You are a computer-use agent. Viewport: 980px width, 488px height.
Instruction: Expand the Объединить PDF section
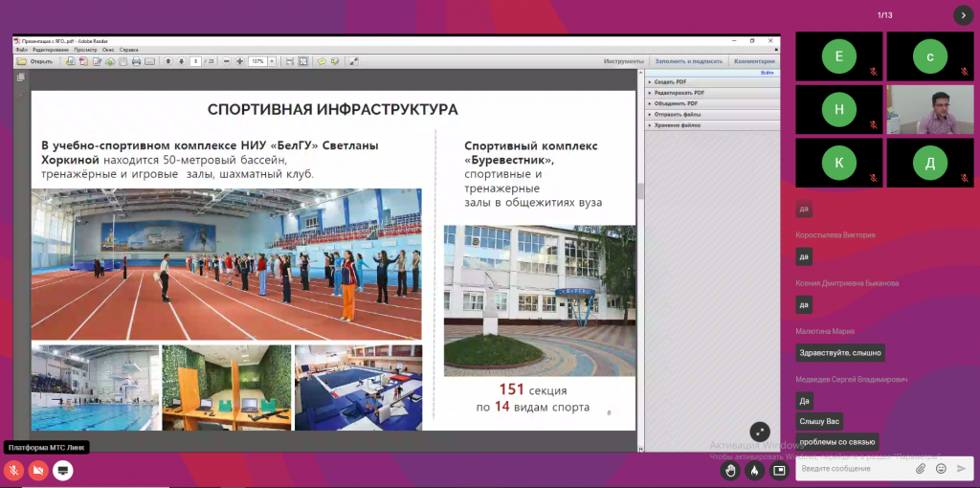pos(712,103)
